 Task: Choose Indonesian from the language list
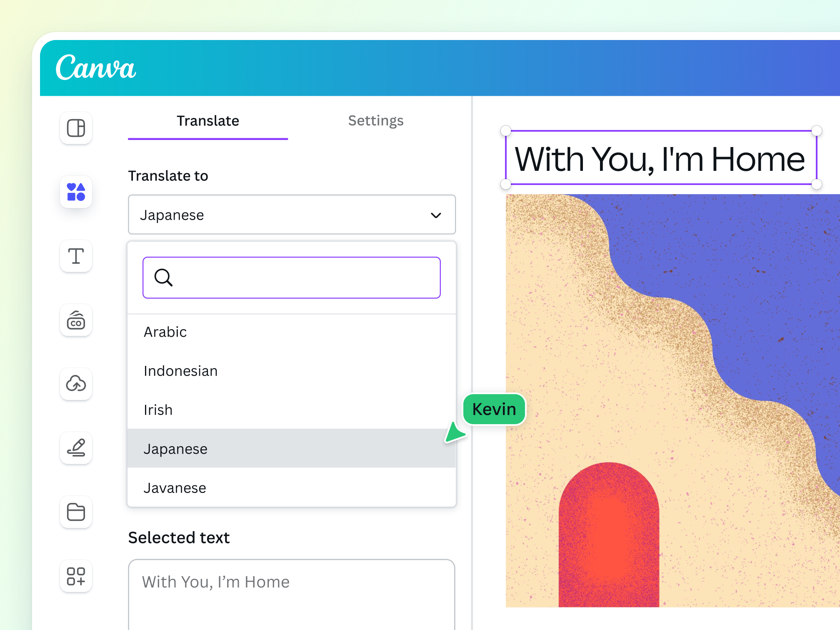[x=180, y=371]
